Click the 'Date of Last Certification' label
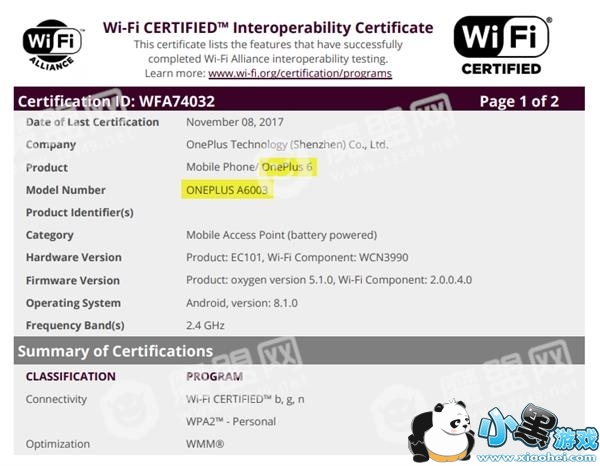 (x=93, y=122)
